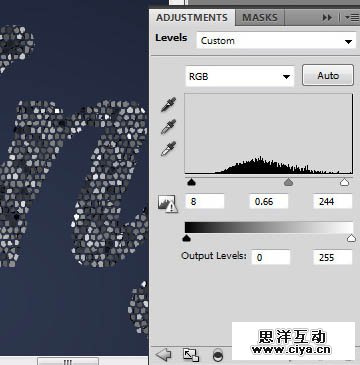
Task: Click the input midtone gray slider
Action: click(x=288, y=182)
